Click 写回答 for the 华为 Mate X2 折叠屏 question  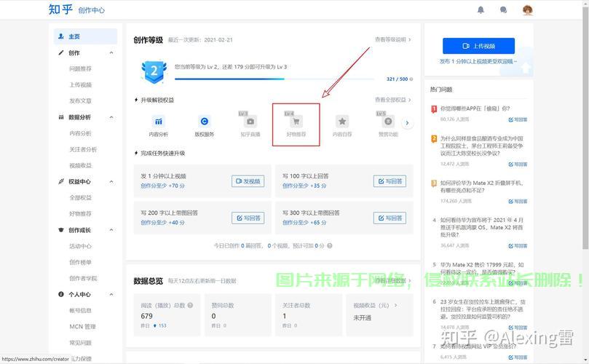pos(518,202)
